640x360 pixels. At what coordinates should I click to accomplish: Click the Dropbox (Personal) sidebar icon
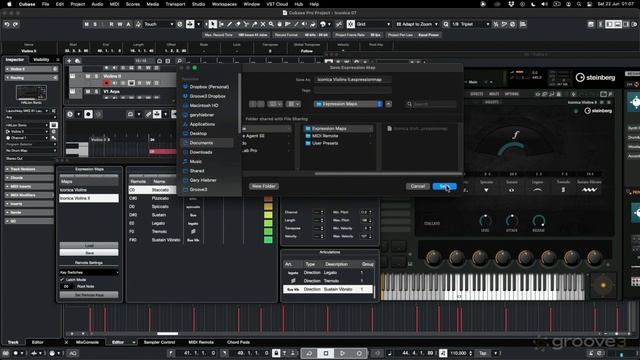click(x=185, y=87)
